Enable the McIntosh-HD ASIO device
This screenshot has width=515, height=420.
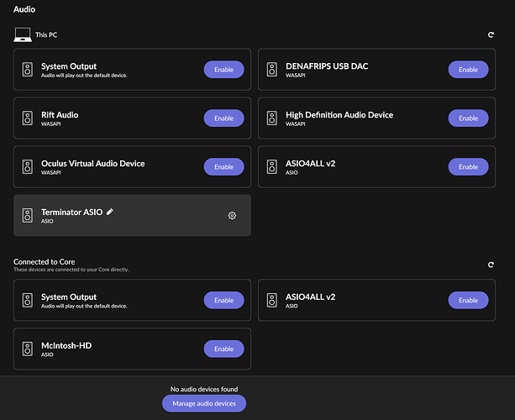click(224, 349)
